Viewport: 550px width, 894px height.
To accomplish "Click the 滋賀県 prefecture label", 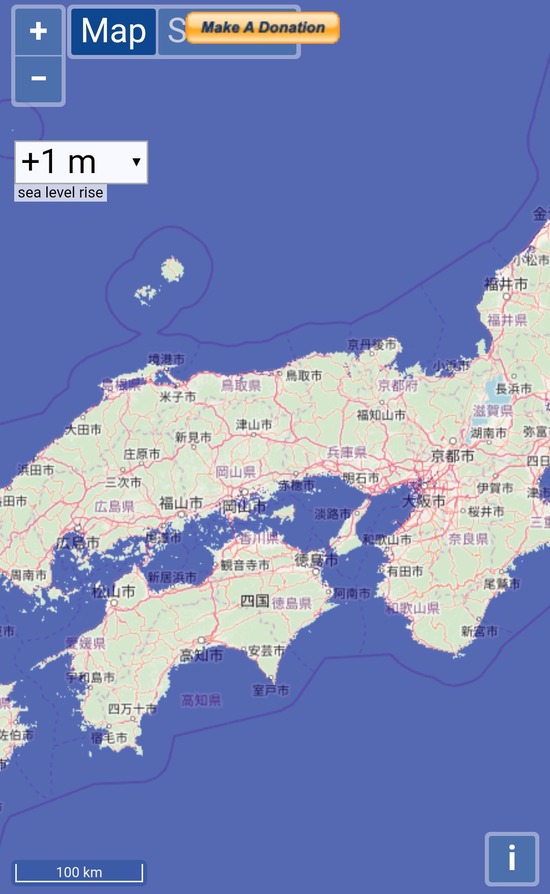I will (492, 411).
